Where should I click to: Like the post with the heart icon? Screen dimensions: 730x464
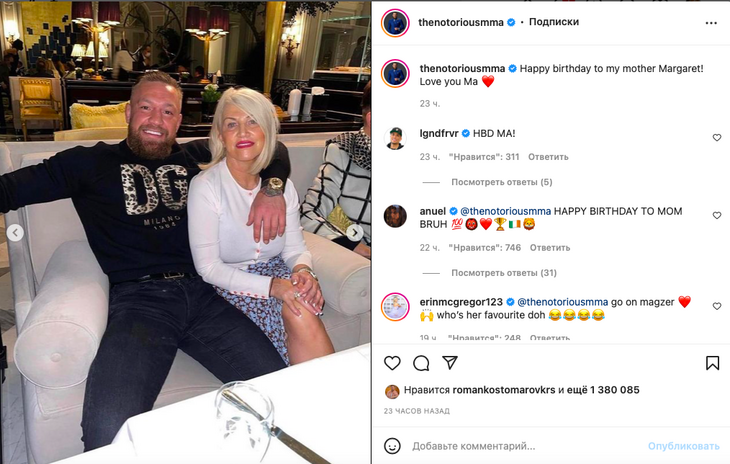393,363
